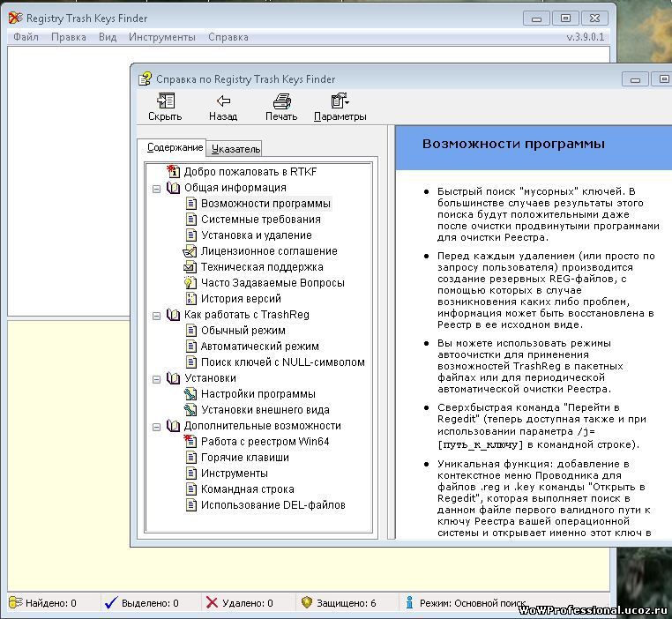
Task: Click the handshake icon of Лицензионное соглашение
Action: (190, 251)
